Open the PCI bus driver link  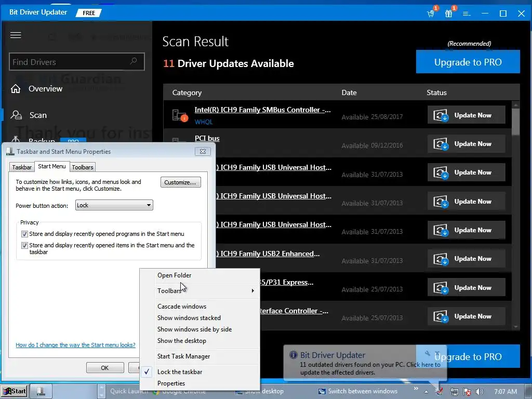(x=207, y=138)
